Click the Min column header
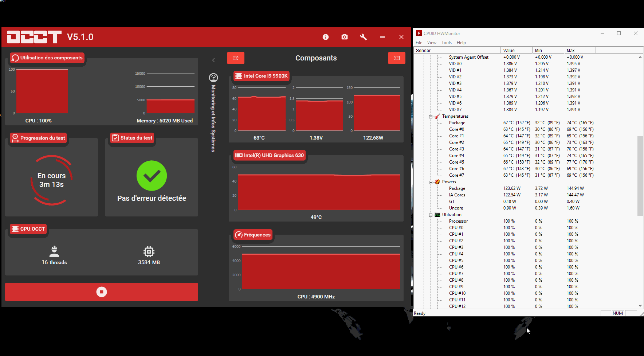Image resolution: width=644 pixels, height=356 pixels. click(x=548, y=50)
